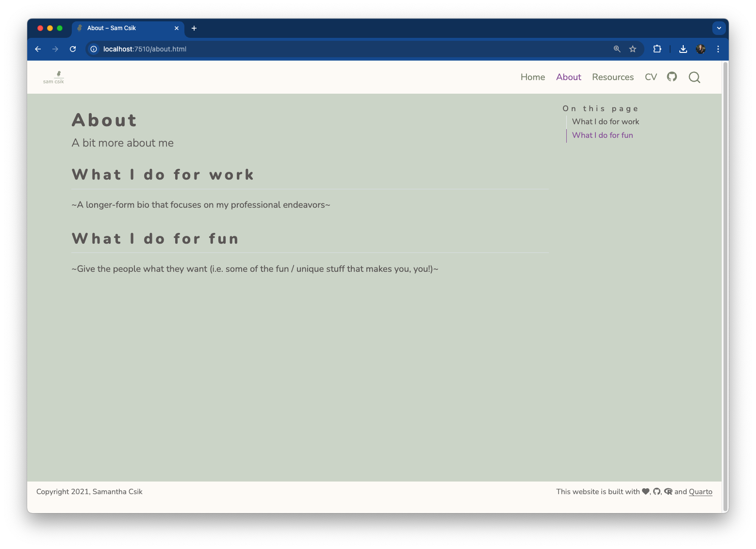Open the Chrome three-dot menu

pos(718,49)
